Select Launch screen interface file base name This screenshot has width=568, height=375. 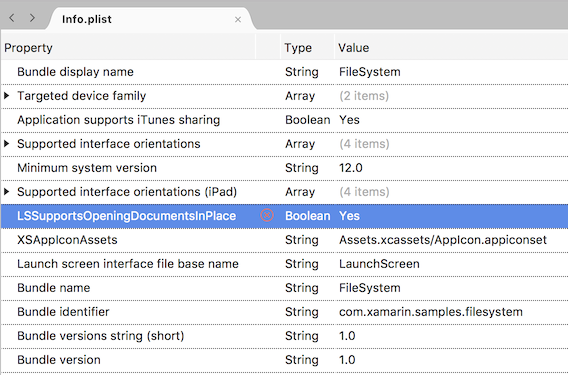pos(128,264)
